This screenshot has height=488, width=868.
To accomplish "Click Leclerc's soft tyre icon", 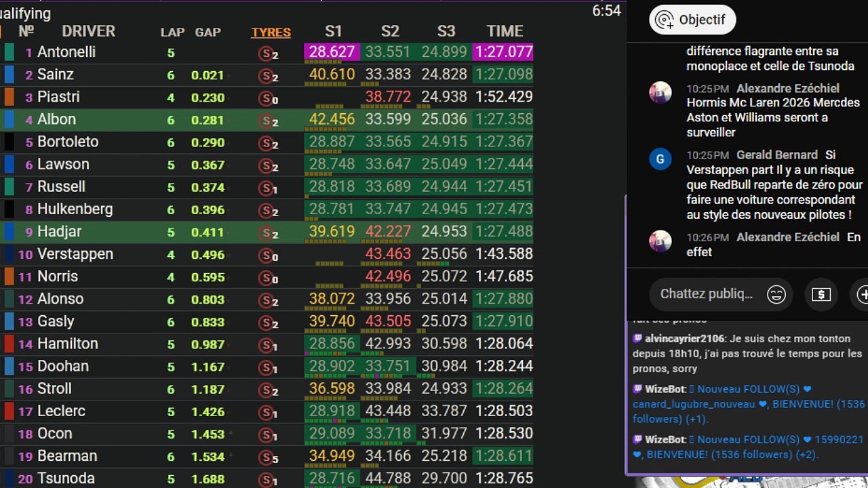I will [267, 411].
